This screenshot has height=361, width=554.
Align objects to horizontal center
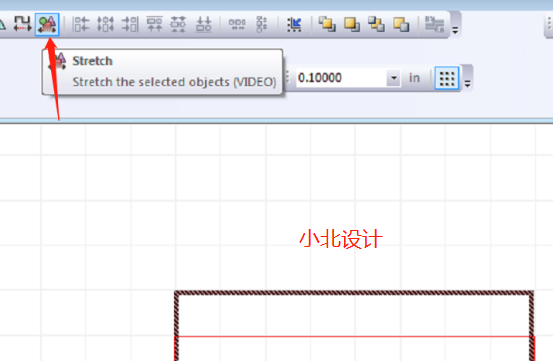[x=105, y=24]
